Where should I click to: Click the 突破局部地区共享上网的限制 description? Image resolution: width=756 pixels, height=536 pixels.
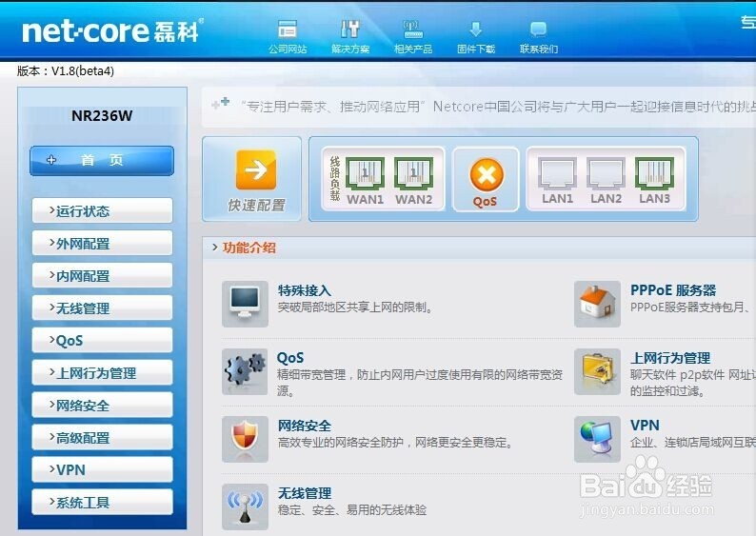(x=355, y=308)
